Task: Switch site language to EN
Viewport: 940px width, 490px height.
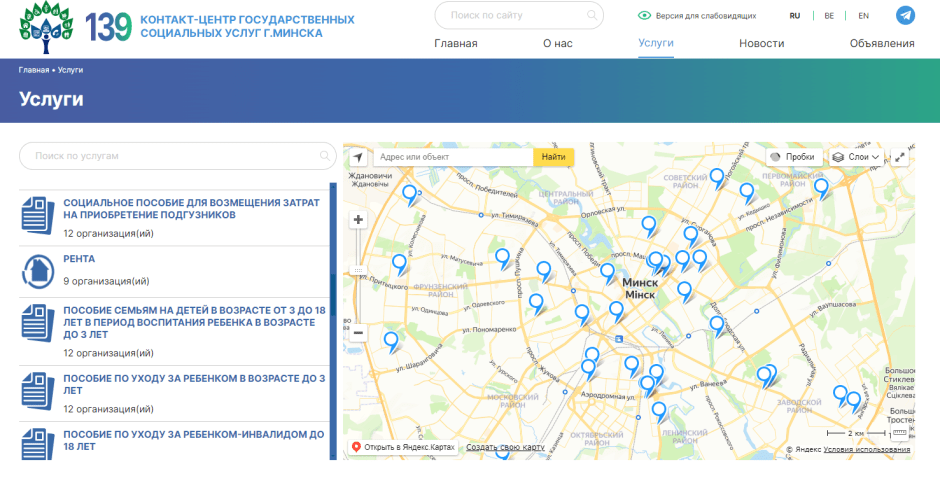Action: coord(863,16)
